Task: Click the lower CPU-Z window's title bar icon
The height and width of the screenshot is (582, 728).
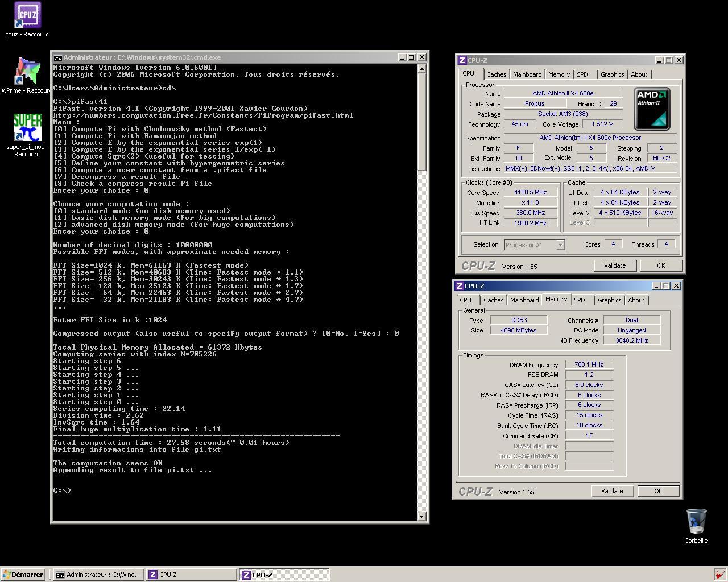Action: point(460,286)
